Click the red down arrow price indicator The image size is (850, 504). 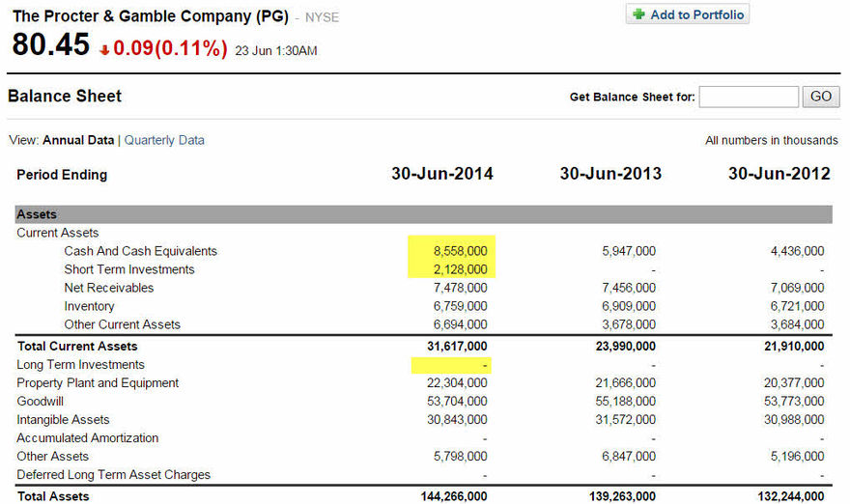(x=104, y=49)
